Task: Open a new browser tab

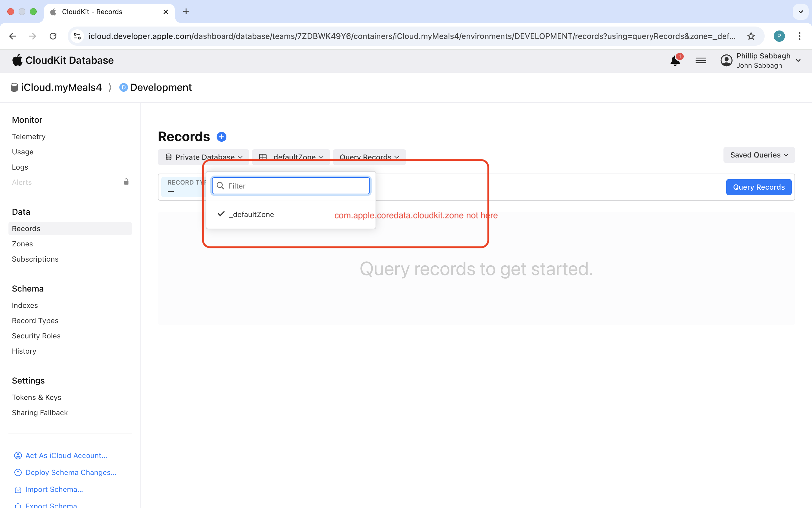Action: pyautogui.click(x=186, y=11)
